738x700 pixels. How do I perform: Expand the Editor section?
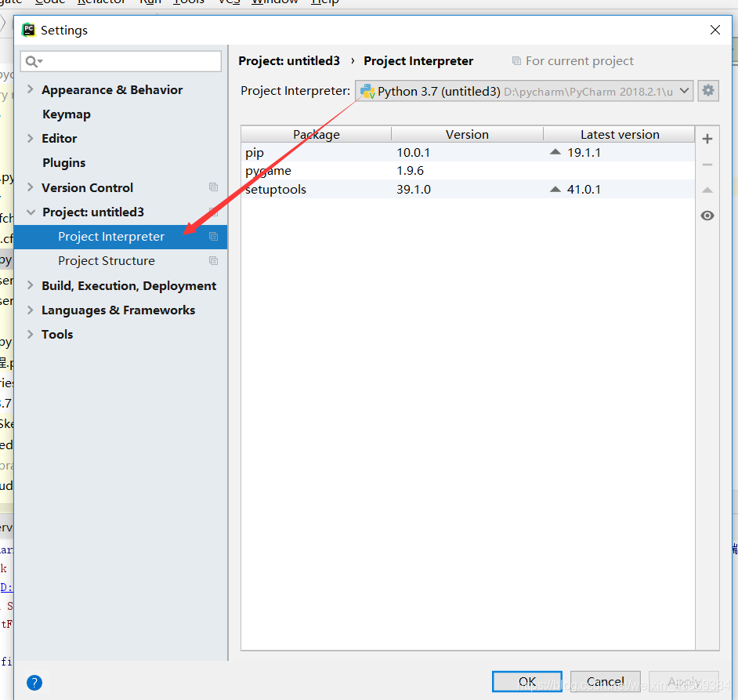coord(30,138)
